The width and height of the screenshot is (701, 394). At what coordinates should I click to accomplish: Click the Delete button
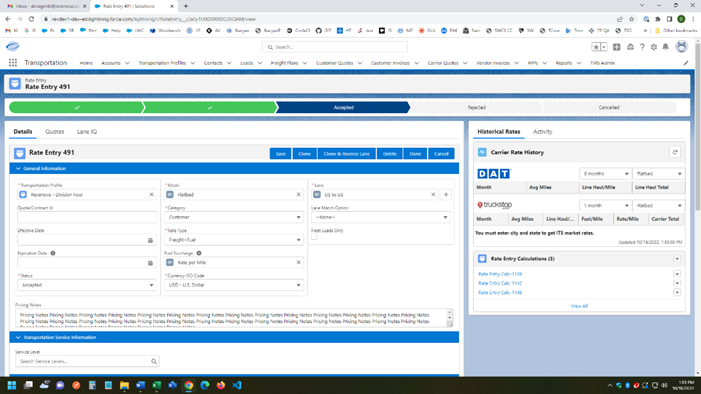(389, 154)
